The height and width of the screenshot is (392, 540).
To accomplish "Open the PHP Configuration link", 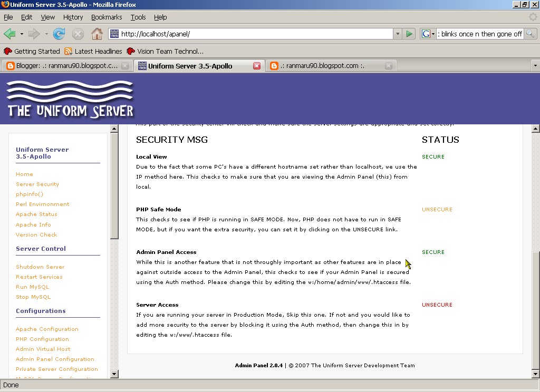I will click(x=42, y=339).
